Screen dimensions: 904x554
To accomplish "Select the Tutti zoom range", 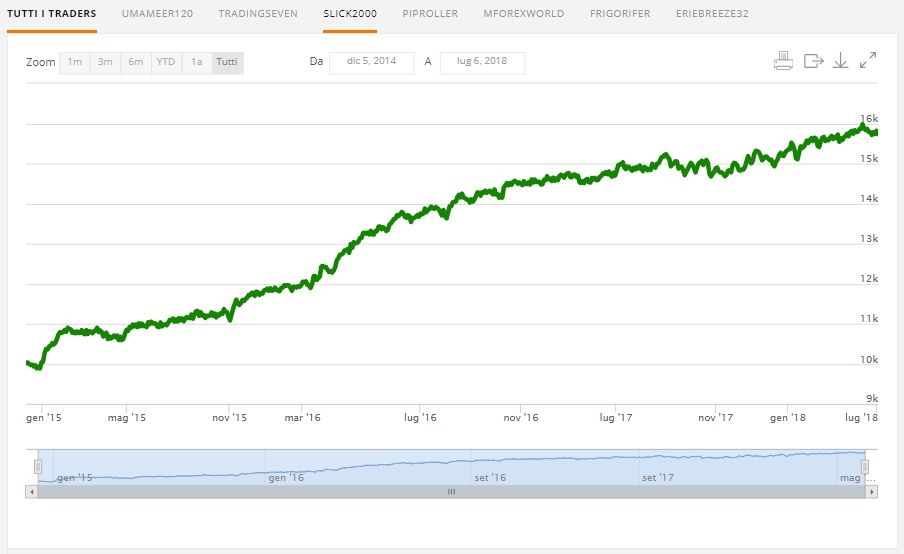I will 227,62.
